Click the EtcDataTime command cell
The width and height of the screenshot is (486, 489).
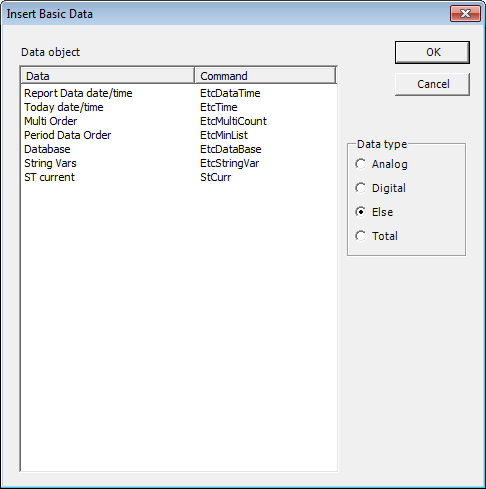pos(230,93)
